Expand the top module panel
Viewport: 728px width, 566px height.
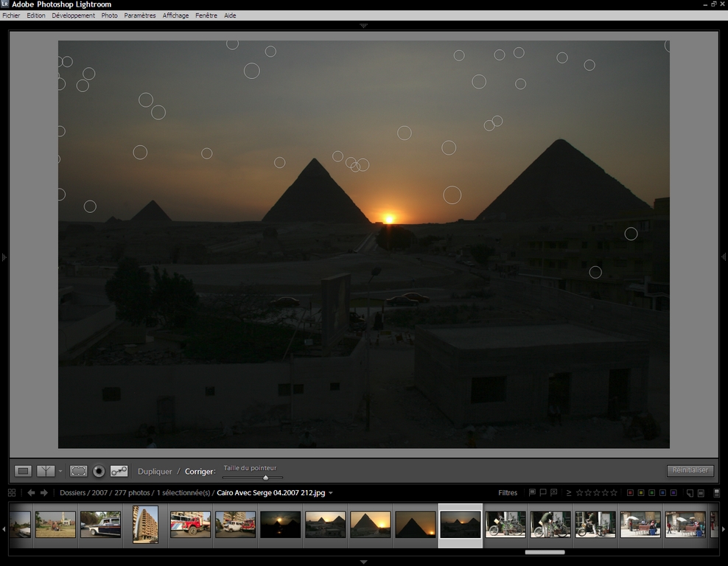tap(363, 26)
